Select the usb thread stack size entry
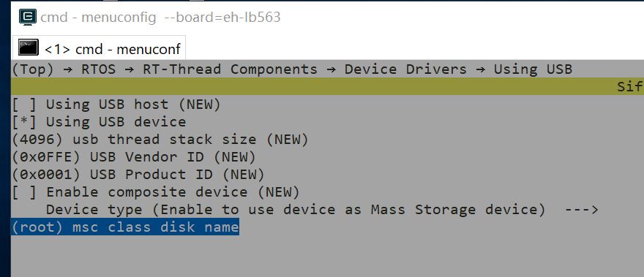 (x=160, y=140)
